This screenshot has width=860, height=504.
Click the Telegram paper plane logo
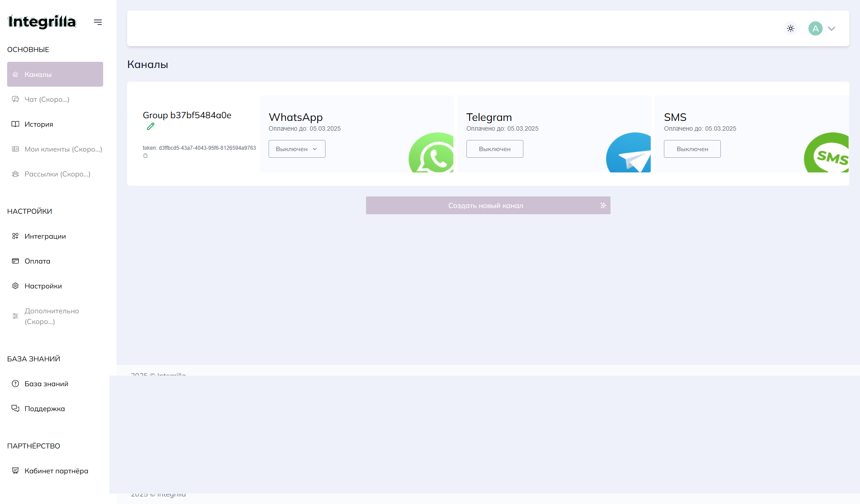(629, 153)
